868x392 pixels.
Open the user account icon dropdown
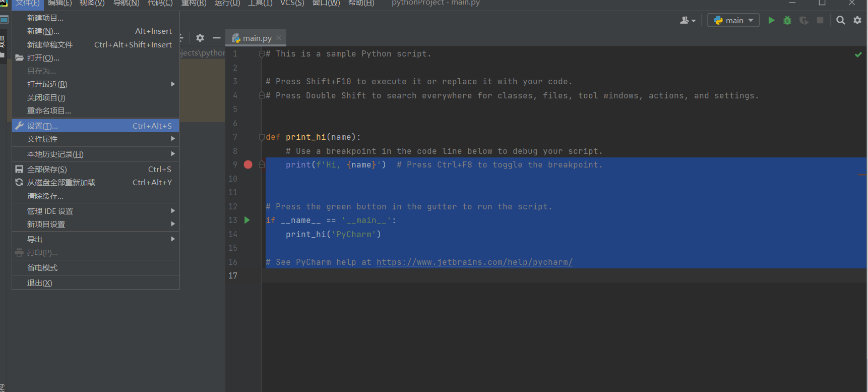click(x=688, y=20)
